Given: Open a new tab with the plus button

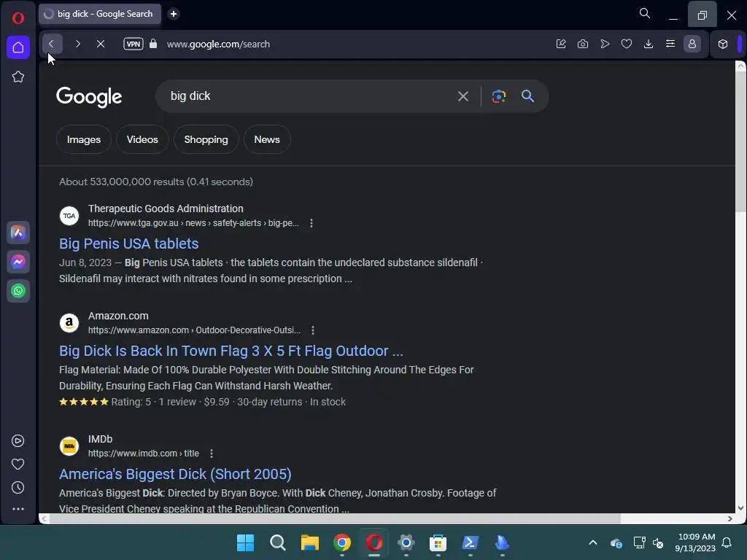Looking at the screenshot, I should tap(174, 14).
